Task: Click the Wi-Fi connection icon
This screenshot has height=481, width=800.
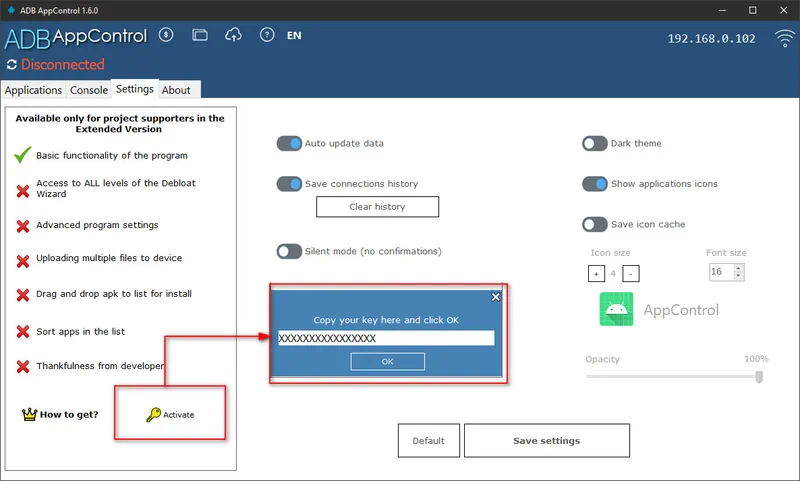Action: (784, 39)
